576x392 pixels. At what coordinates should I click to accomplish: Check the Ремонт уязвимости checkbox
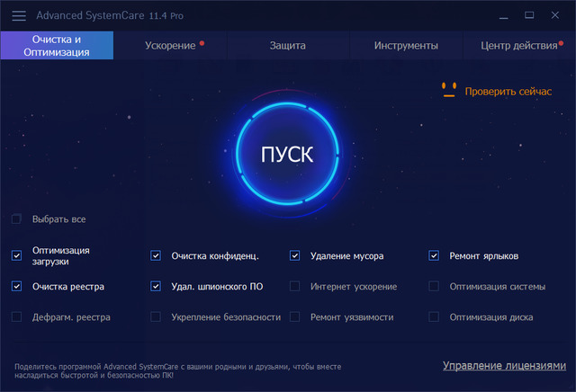coord(294,316)
